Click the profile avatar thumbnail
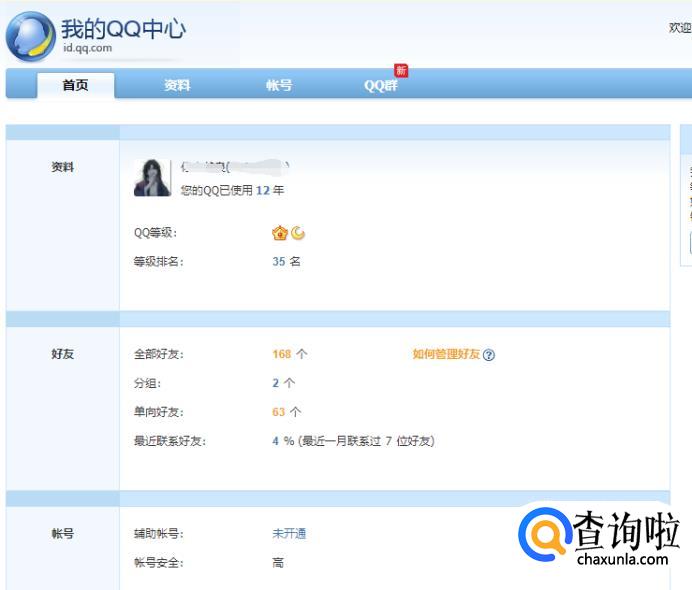Screen dimensions: 692x590 [152, 177]
